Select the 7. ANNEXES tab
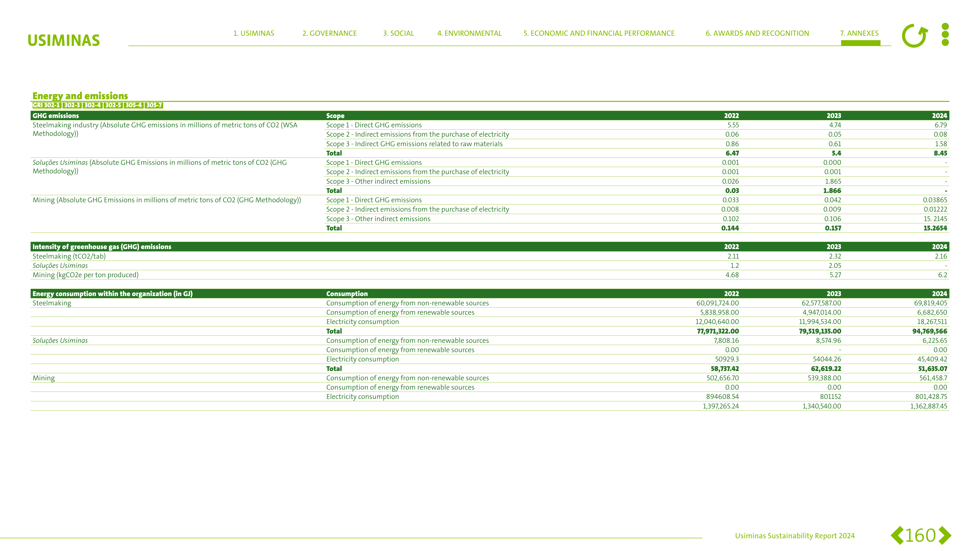 click(x=859, y=34)
